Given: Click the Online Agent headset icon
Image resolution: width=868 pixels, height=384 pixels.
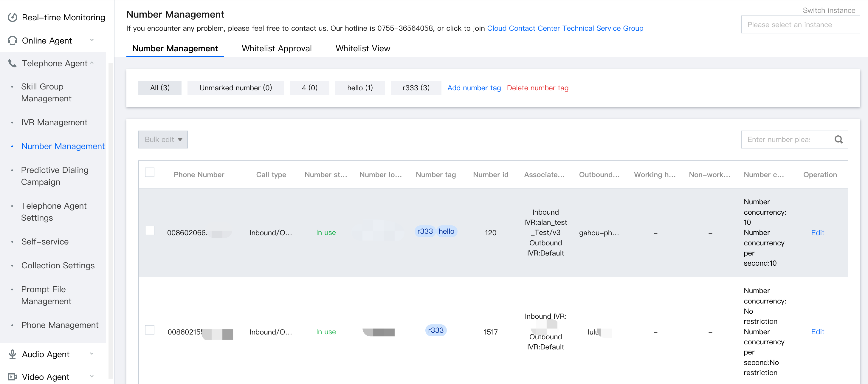Looking at the screenshot, I should click(13, 41).
